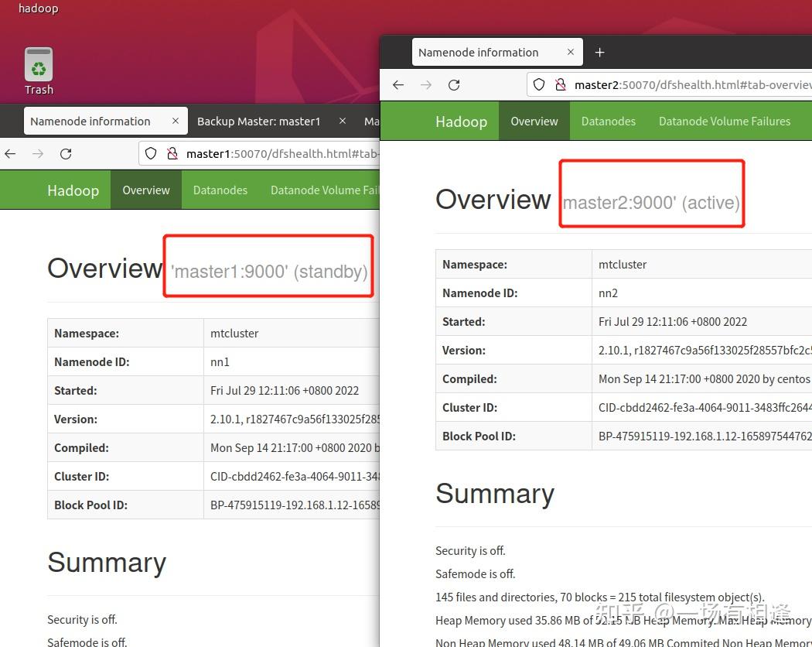Switch to Backup Master: master1 tab
The image size is (812, 647).
pyautogui.click(x=259, y=122)
